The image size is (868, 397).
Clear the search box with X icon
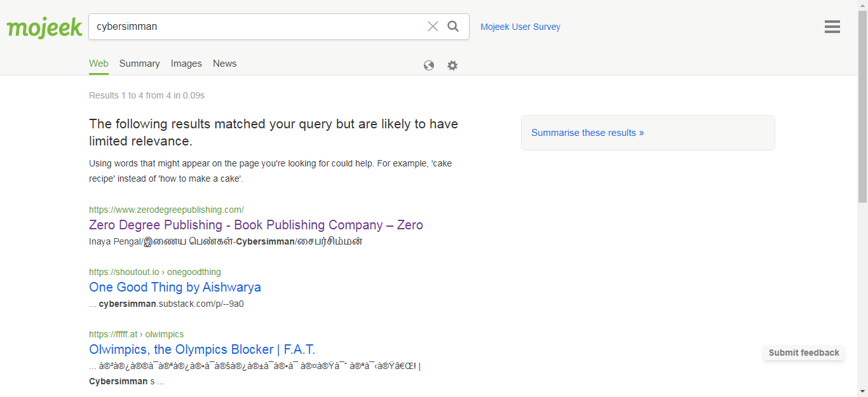[x=433, y=26]
